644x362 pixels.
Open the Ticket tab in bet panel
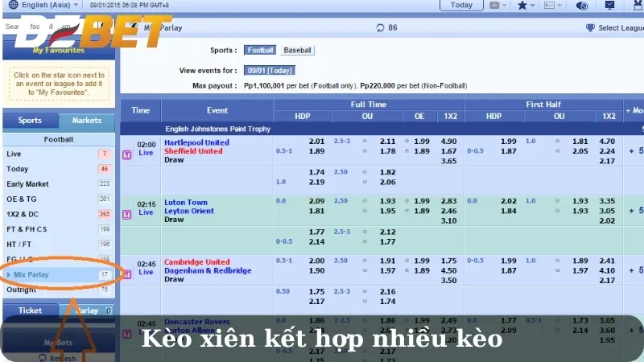click(x=30, y=311)
